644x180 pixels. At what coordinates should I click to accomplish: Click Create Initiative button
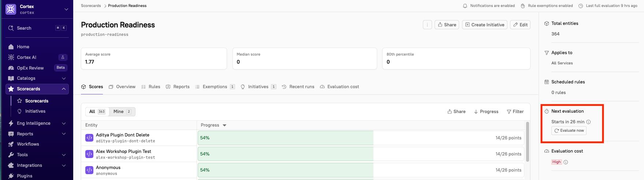pos(485,25)
